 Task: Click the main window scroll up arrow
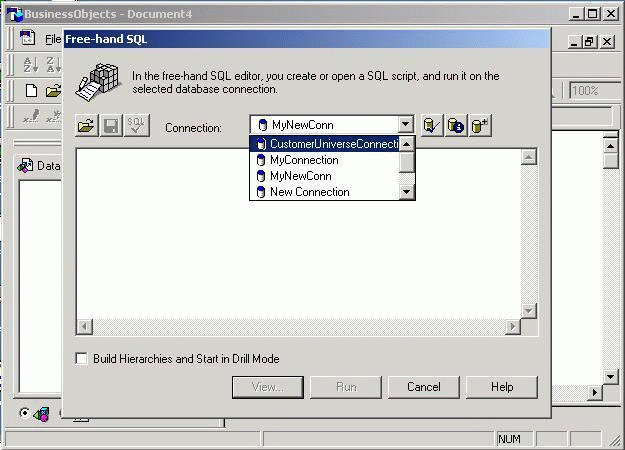pyautogui.click(x=610, y=146)
